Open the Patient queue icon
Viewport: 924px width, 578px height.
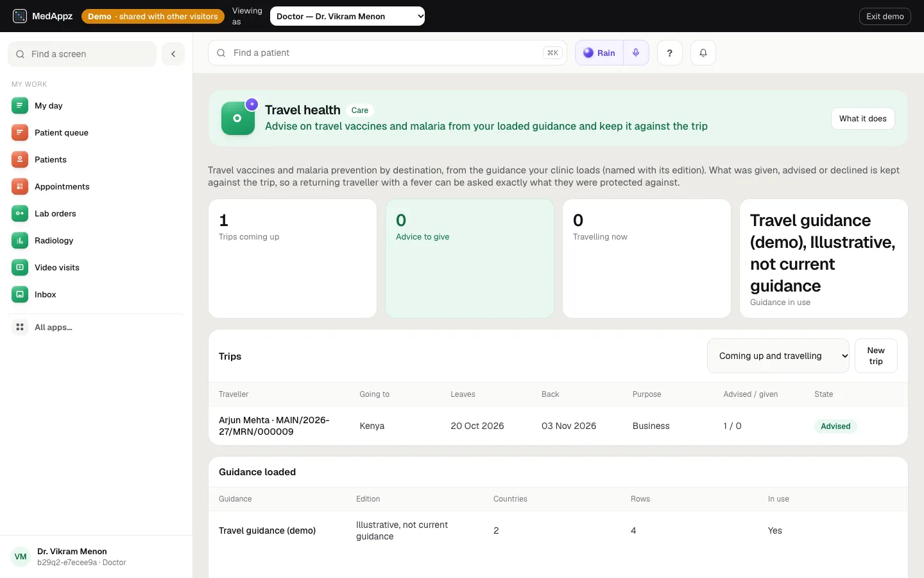pyautogui.click(x=20, y=132)
